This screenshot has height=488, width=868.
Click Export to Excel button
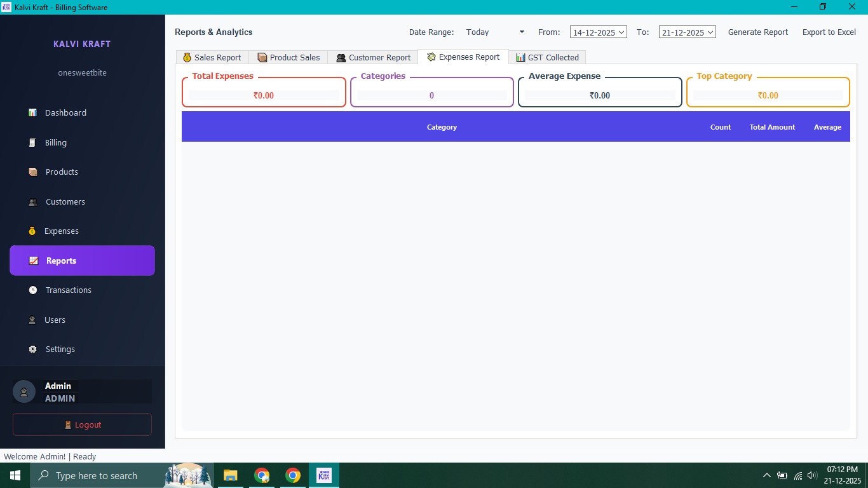pos(829,32)
